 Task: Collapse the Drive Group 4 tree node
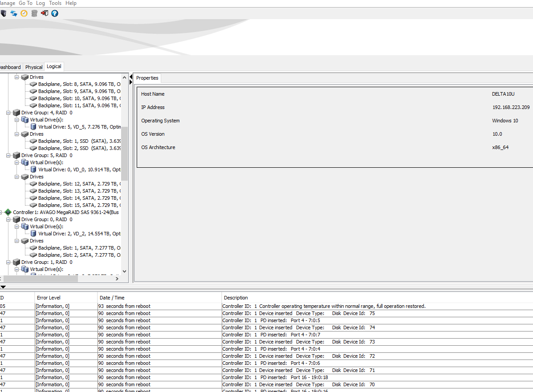click(8, 113)
